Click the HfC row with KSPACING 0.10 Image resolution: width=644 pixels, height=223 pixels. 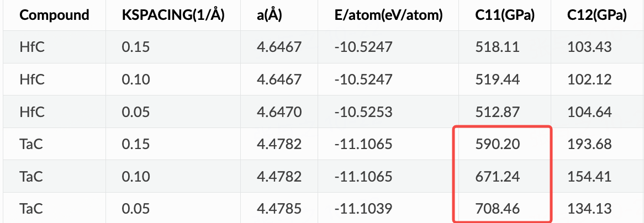(324, 79)
